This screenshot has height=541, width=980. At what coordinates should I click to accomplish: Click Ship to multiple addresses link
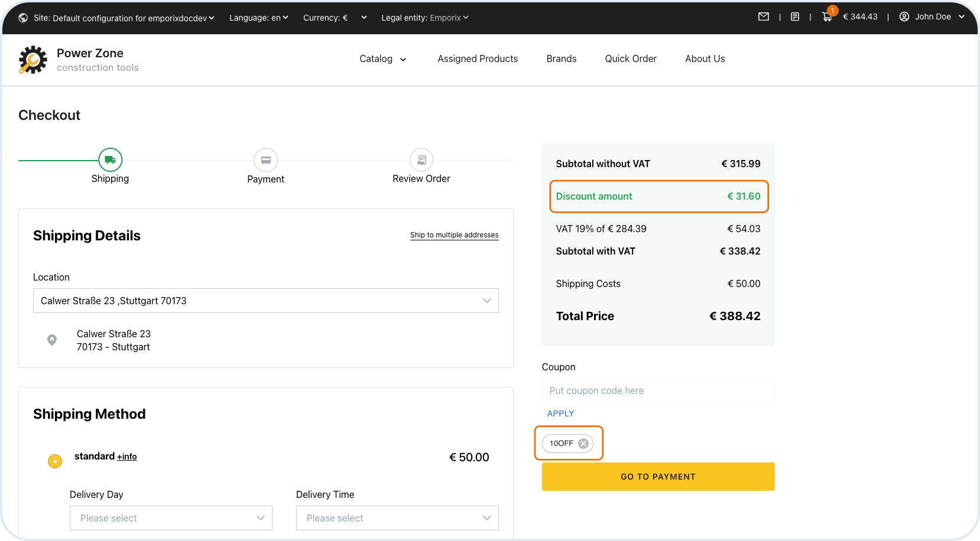coord(454,235)
